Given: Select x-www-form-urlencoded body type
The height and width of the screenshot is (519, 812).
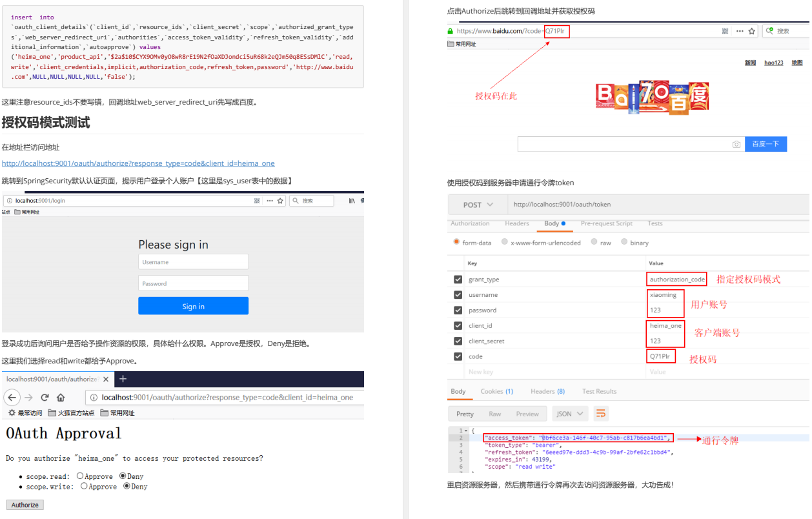Looking at the screenshot, I should tap(505, 242).
